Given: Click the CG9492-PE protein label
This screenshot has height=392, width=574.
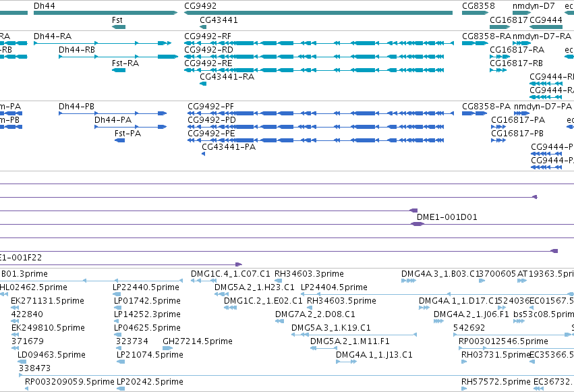Looking at the screenshot, I should (x=211, y=134).
